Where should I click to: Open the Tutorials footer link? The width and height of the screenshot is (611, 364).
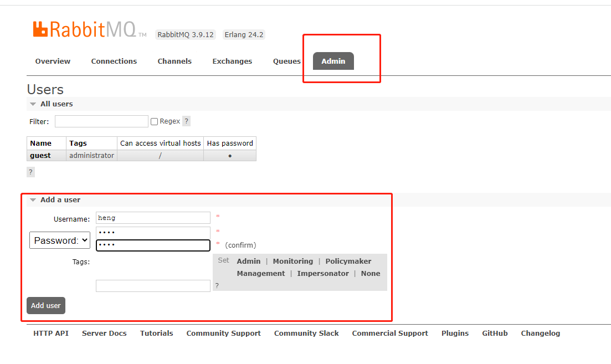click(x=157, y=333)
